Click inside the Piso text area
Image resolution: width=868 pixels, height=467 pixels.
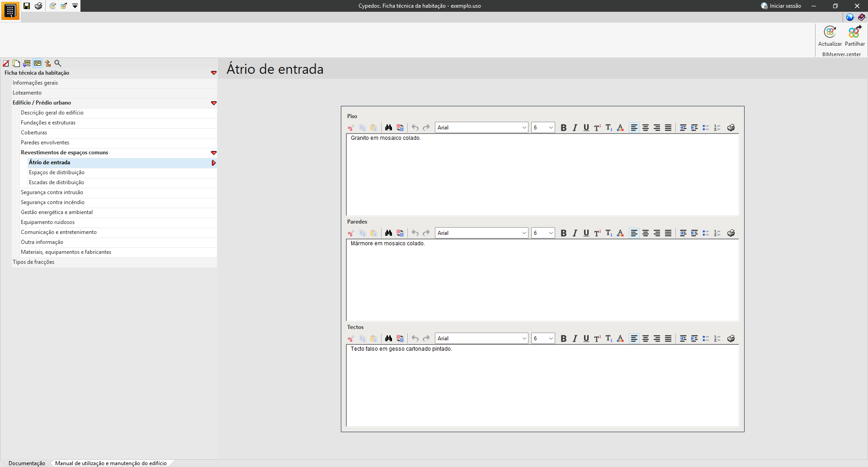pos(542,175)
